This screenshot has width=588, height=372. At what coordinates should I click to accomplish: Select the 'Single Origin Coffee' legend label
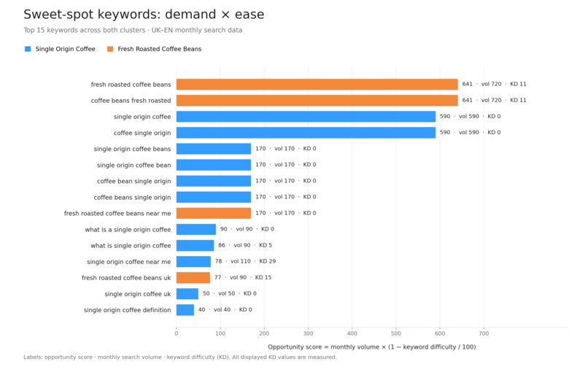pos(65,49)
